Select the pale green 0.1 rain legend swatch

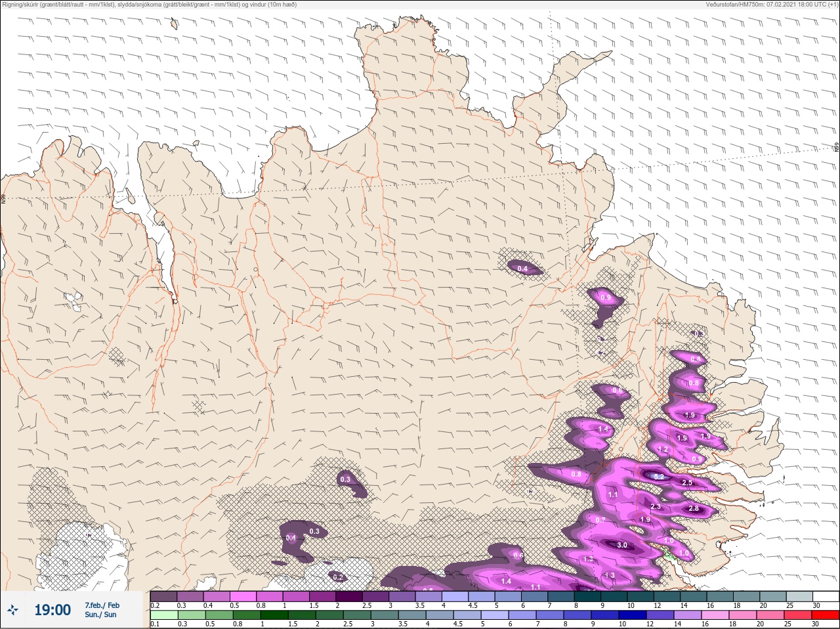coord(164,616)
